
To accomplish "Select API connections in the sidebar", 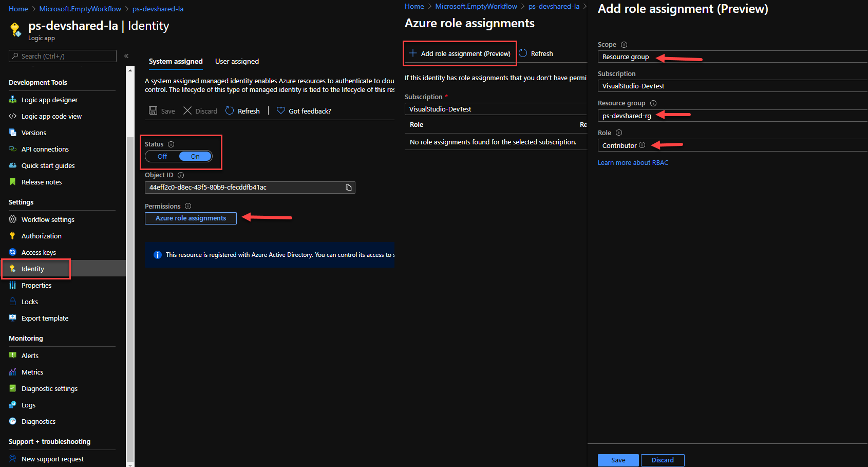I will click(44, 149).
